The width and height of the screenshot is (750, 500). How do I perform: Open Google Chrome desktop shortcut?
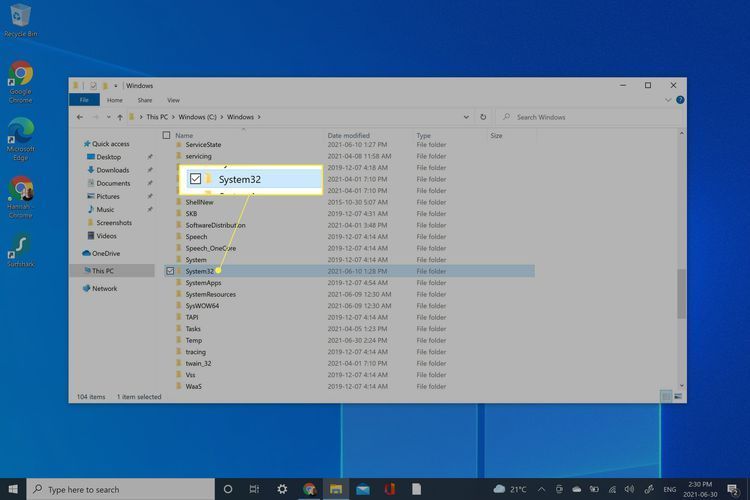[20, 81]
